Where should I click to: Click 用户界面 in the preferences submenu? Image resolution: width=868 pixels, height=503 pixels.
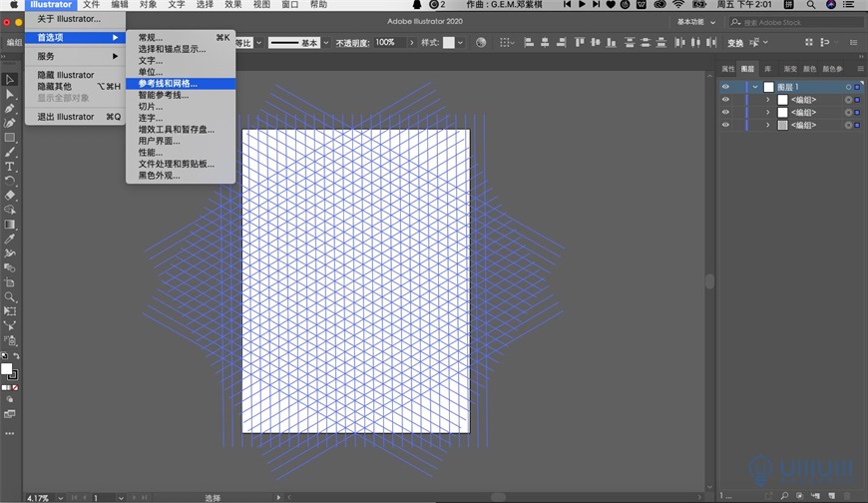pos(160,141)
